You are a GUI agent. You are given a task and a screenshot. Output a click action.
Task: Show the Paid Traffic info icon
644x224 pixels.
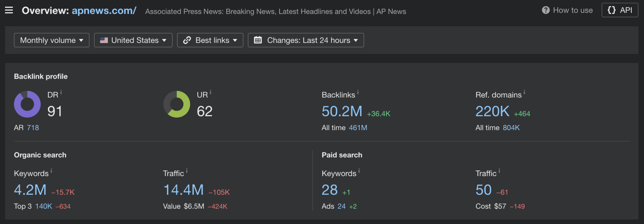[x=499, y=171]
